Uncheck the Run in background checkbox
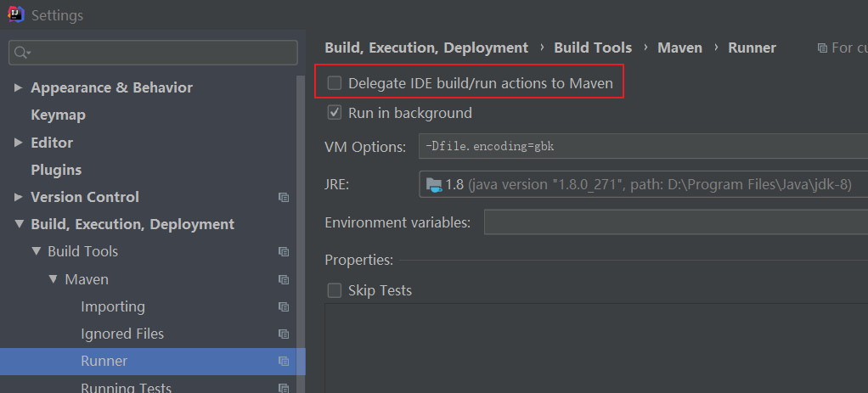The width and height of the screenshot is (868, 393). click(x=335, y=113)
